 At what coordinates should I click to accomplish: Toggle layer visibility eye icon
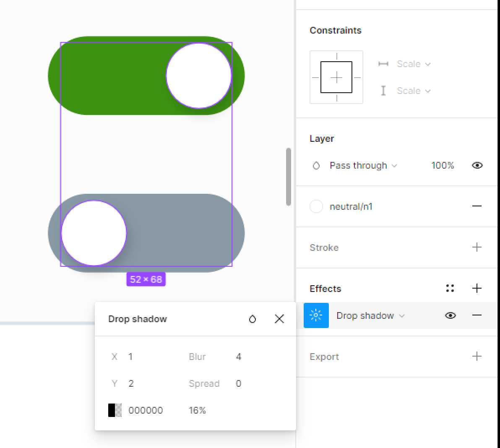point(477,165)
